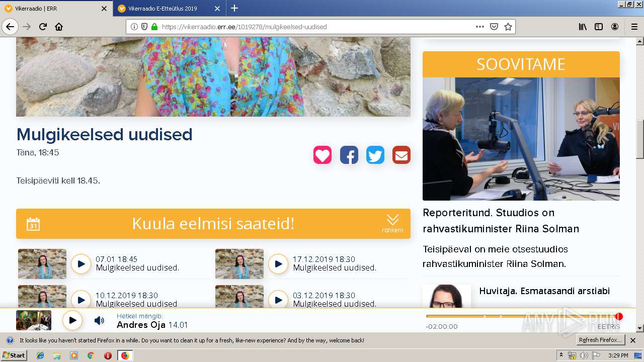Play the 10.12.2019 18:30 episode
644x362 pixels.
pyautogui.click(x=81, y=300)
